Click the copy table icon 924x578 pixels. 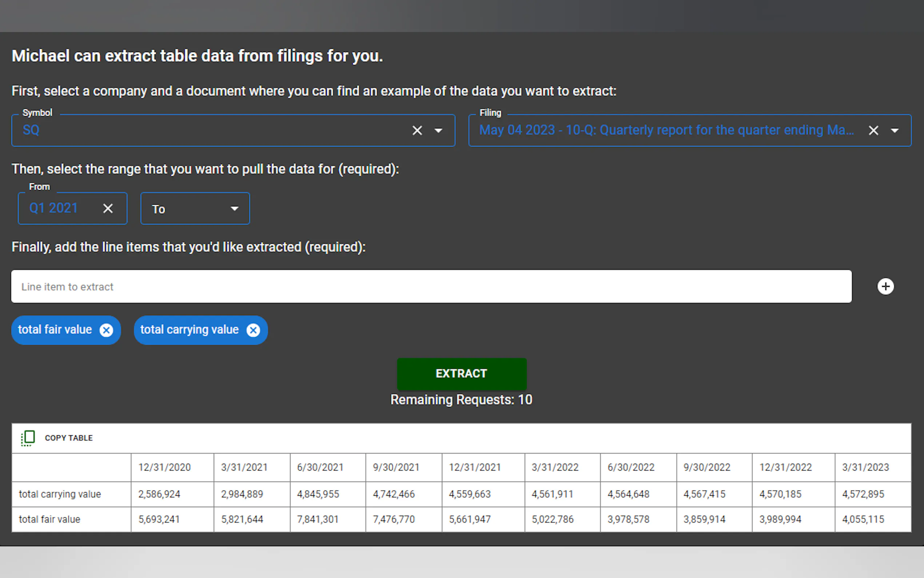(x=28, y=438)
